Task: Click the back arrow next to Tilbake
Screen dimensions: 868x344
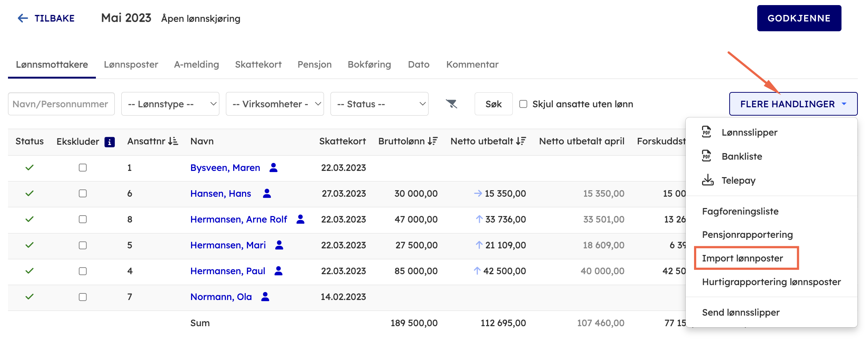Action: click(x=23, y=18)
